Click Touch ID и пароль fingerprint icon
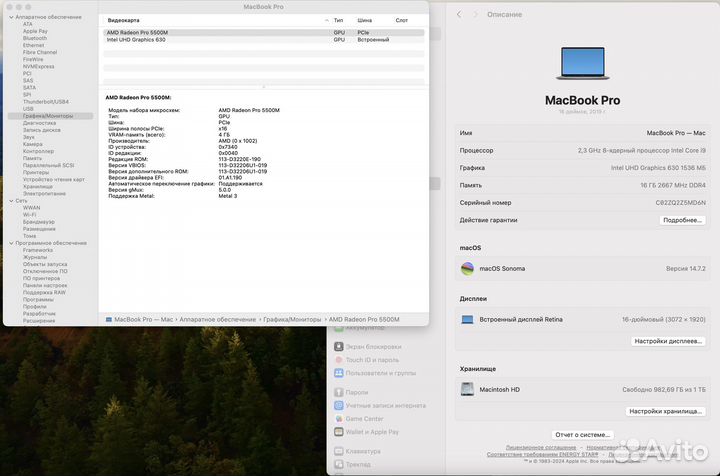 tap(339, 360)
